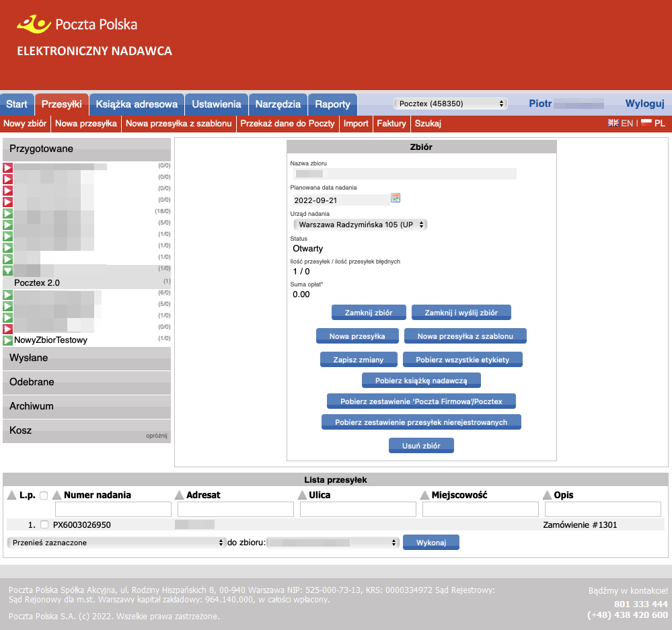672x630 pixels.
Task: Expand the Kosz section
Action: coord(87,430)
